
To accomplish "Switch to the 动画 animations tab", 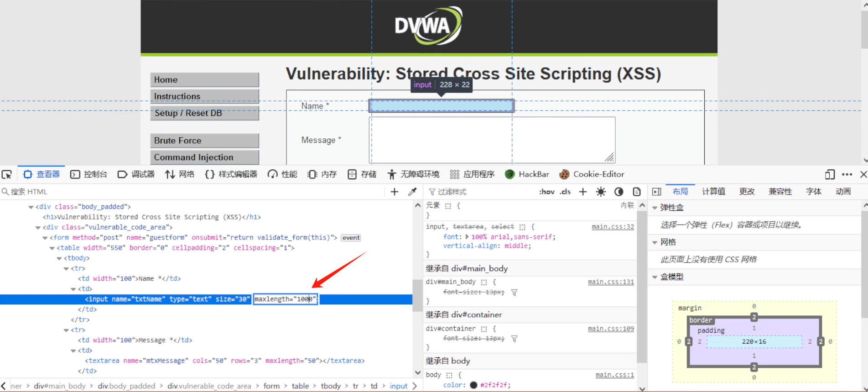I will coord(843,192).
